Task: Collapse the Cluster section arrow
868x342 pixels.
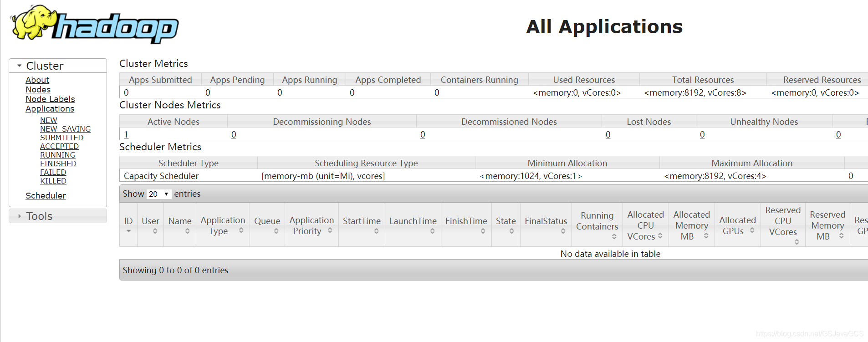Action: [x=19, y=66]
